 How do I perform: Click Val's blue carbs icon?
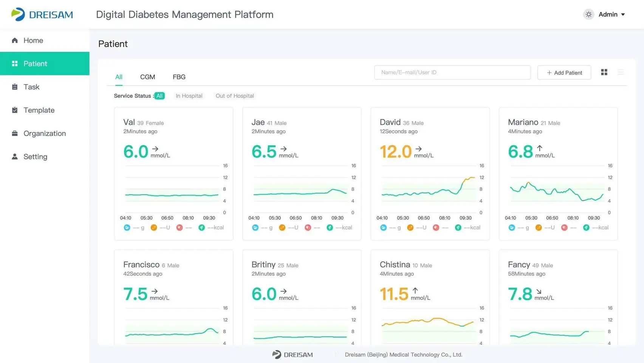pyautogui.click(x=127, y=228)
